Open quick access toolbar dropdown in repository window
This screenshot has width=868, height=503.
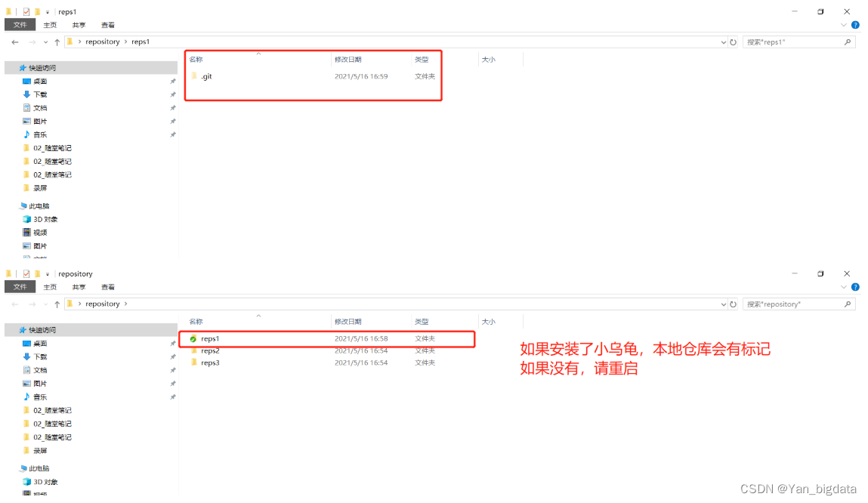coord(48,274)
